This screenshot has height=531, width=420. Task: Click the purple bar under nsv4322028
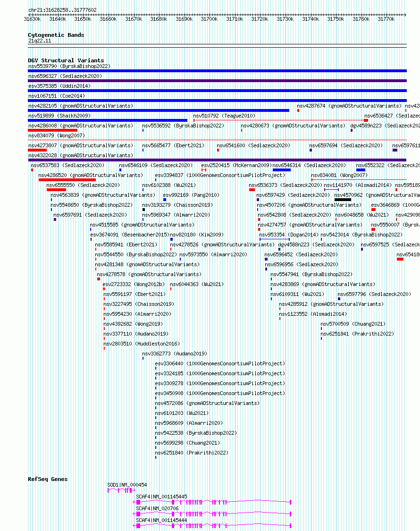click(217, 160)
